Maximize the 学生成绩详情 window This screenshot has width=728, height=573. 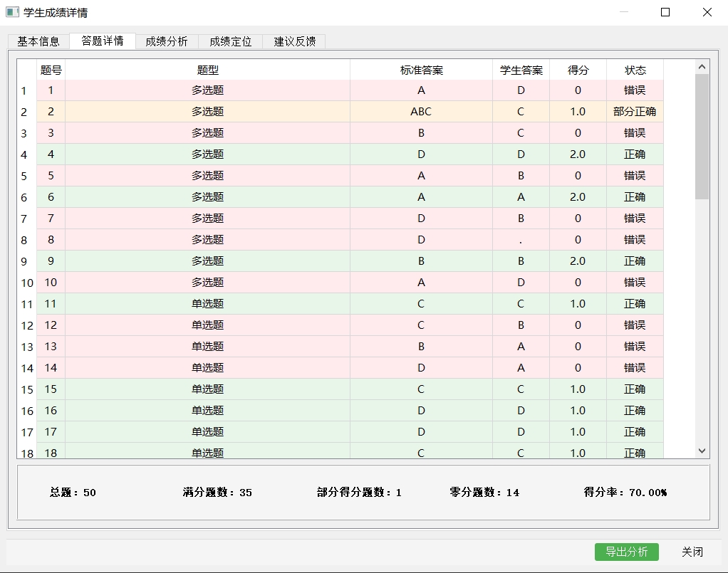coord(665,12)
